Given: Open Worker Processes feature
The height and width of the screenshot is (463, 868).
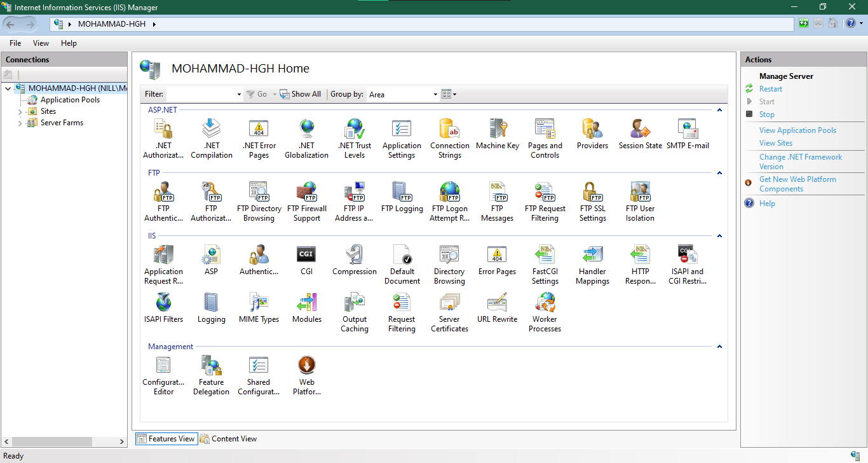Looking at the screenshot, I should coord(545,312).
